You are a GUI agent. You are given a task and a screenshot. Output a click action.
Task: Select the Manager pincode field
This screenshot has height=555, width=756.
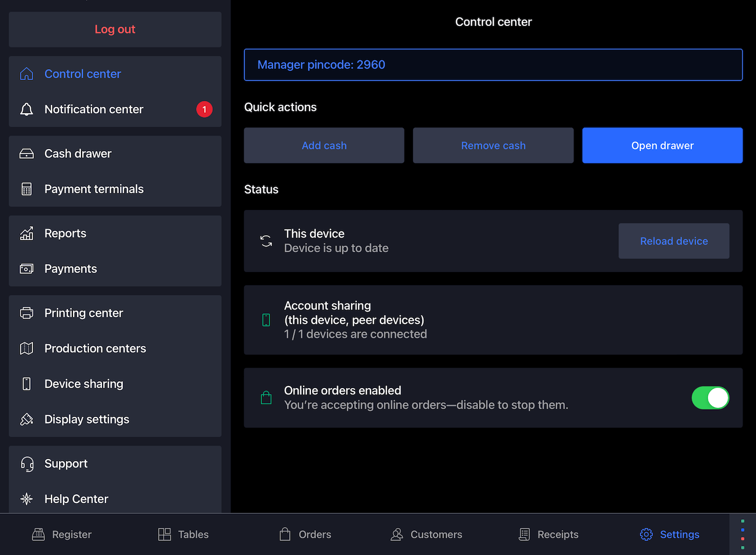493,65
